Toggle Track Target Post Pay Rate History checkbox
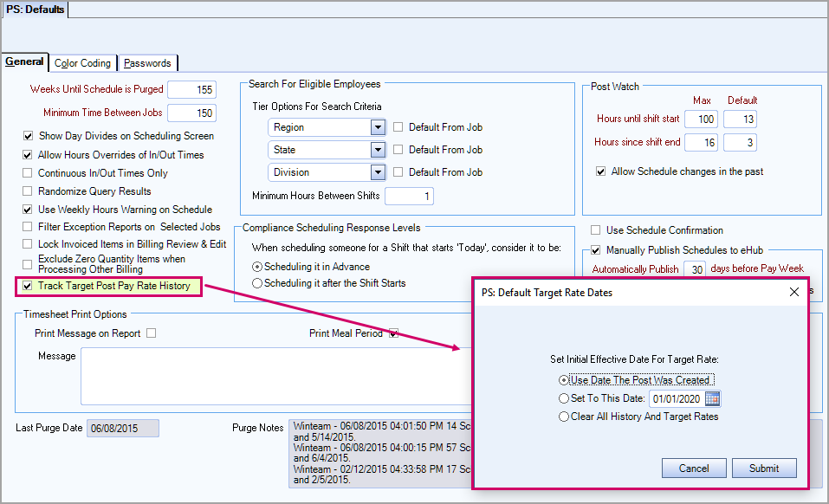 (29, 286)
